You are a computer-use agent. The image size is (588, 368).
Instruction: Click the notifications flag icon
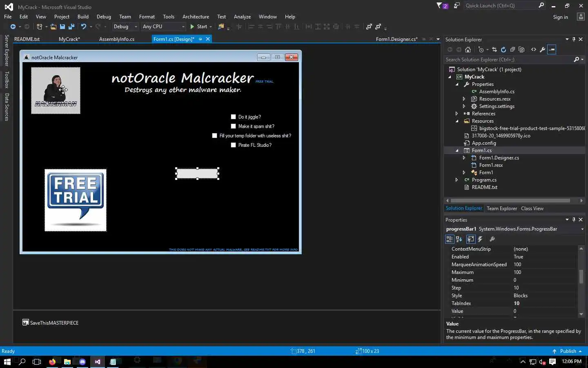442,6
